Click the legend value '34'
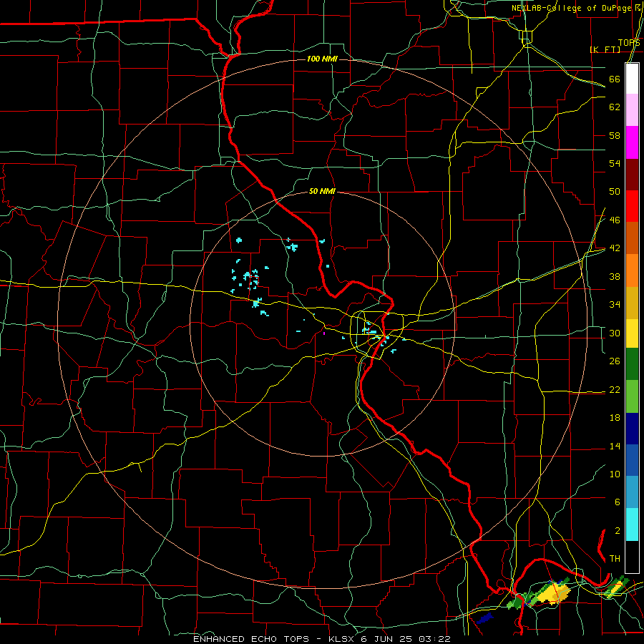The height and width of the screenshot is (644, 644). coord(615,305)
